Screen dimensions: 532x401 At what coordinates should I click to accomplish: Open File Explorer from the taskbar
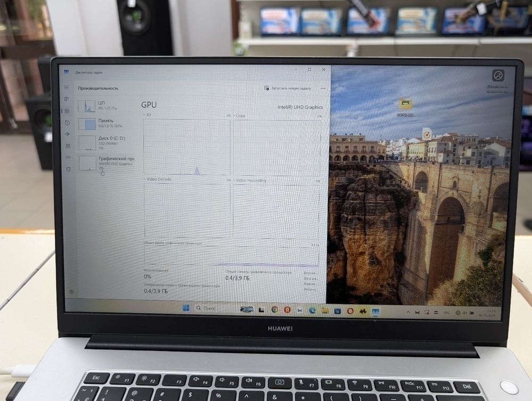[x=325, y=310]
